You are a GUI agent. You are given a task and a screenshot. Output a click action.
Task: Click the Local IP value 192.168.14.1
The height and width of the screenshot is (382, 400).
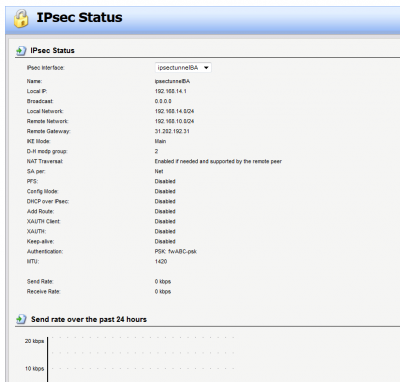pyautogui.click(x=171, y=91)
